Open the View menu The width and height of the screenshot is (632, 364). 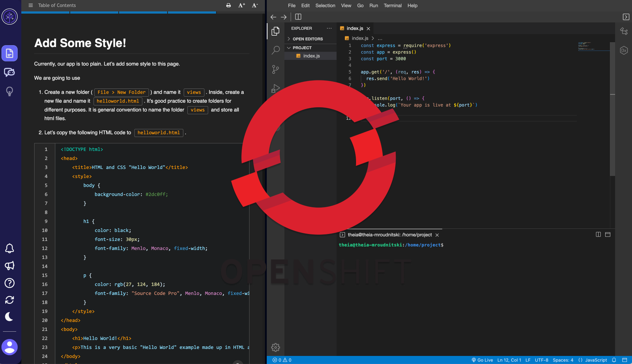pos(346,6)
